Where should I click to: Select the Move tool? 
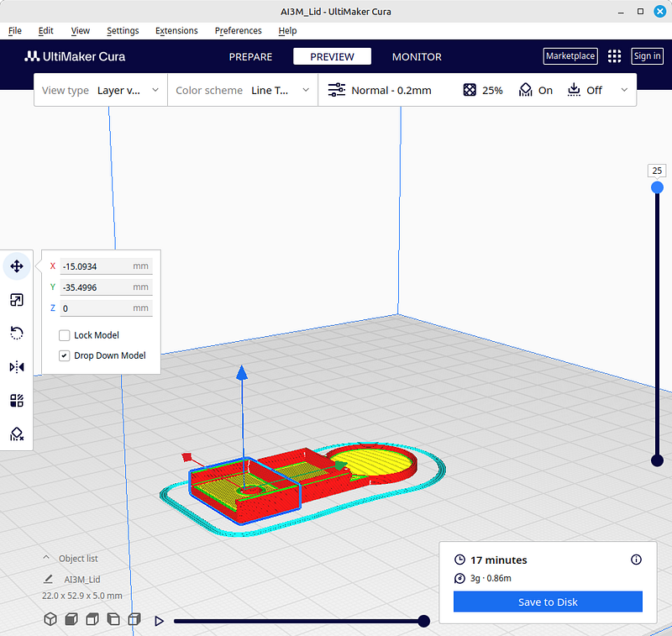coord(17,266)
